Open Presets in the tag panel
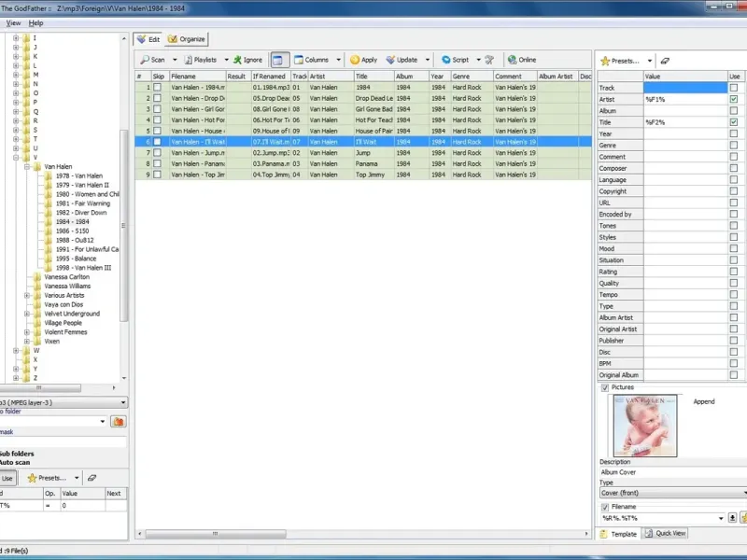The width and height of the screenshot is (747, 560). (620, 61)
